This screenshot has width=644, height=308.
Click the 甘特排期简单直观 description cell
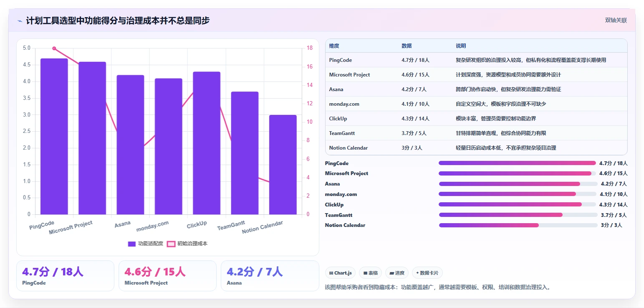tap(501, 133)
